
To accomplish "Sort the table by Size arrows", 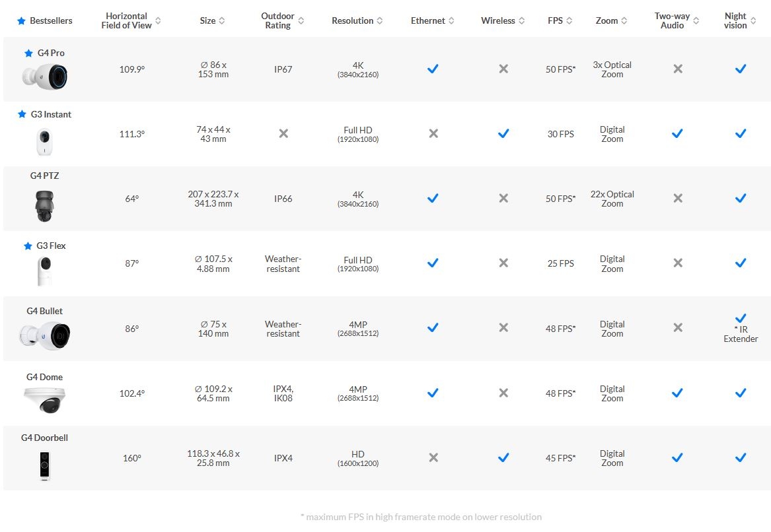I will click(222, 20).
